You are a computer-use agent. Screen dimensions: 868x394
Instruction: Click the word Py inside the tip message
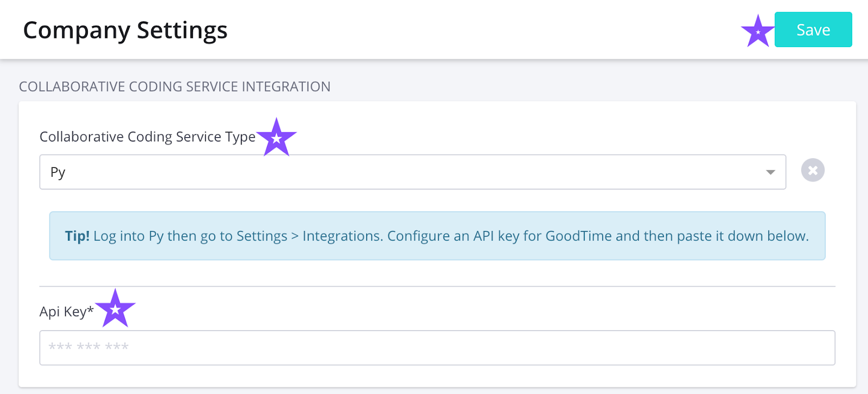coord(156,236)
